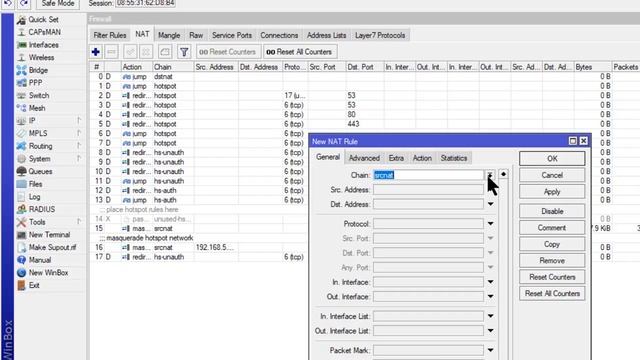
Task: Expand the Protocol field arrow
Action: [x=490, y=224]
